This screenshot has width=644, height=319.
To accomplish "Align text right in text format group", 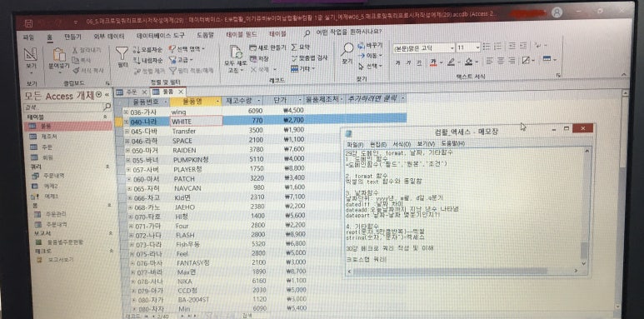I will click(x=512, y=61).
